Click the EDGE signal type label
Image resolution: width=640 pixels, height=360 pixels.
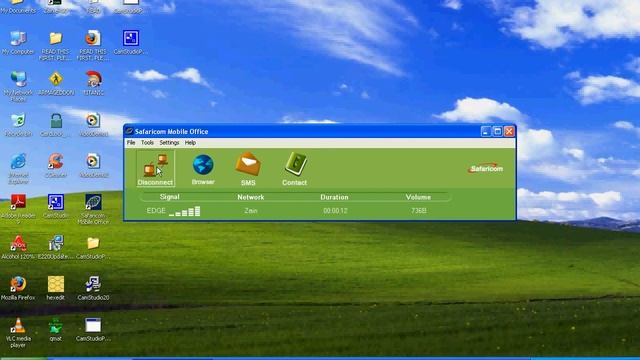point(156,211)
